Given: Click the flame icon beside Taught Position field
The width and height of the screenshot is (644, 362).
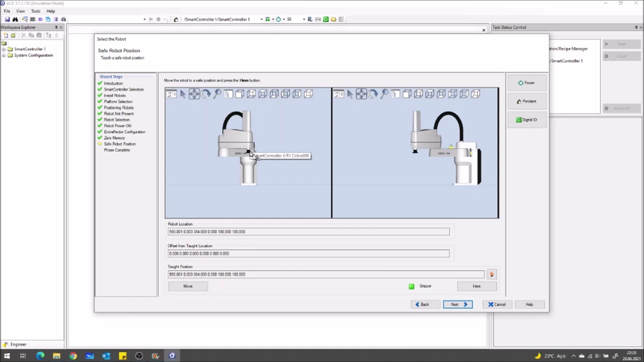Looking at the screenshot, I should coord(492,275).
